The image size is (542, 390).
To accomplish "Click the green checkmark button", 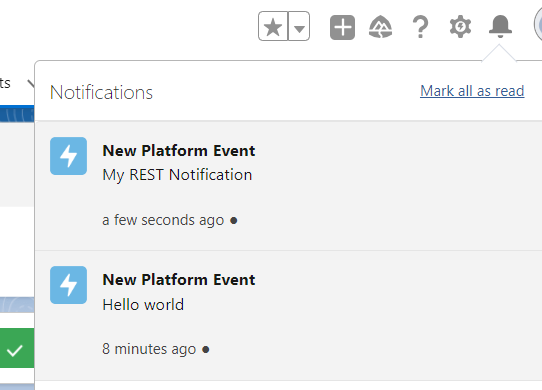I will [17, 348].
